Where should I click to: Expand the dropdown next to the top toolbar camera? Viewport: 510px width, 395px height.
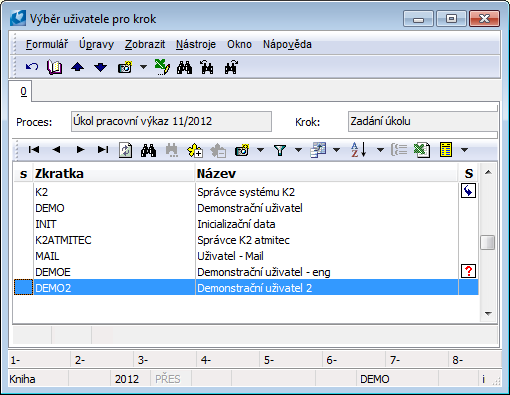pyautogui.click(x=143, y=67)
